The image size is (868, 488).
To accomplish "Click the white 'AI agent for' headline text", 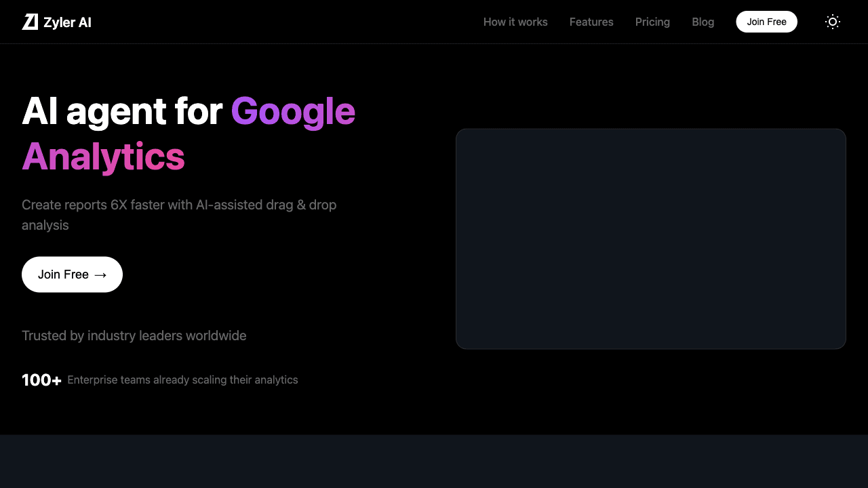I will [122, 111].
